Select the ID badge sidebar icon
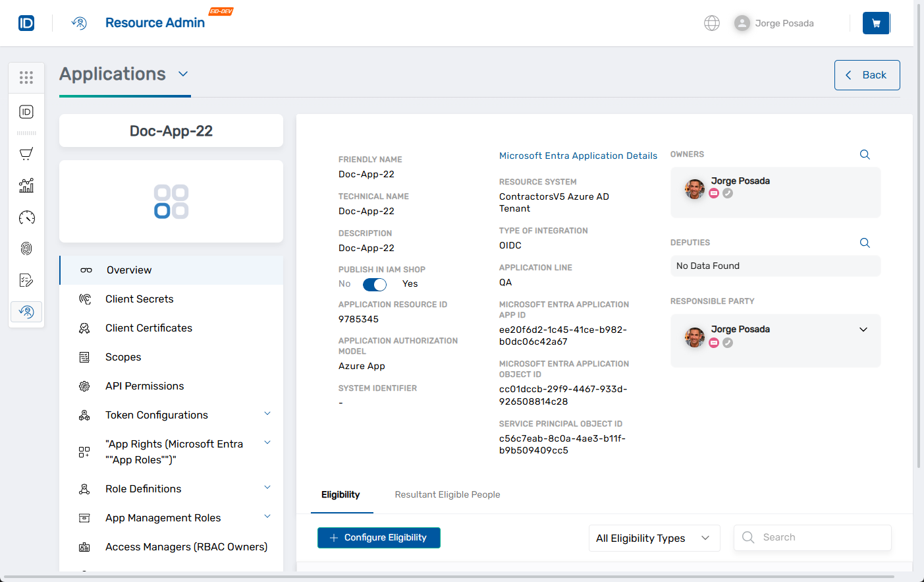 (26, 111)
